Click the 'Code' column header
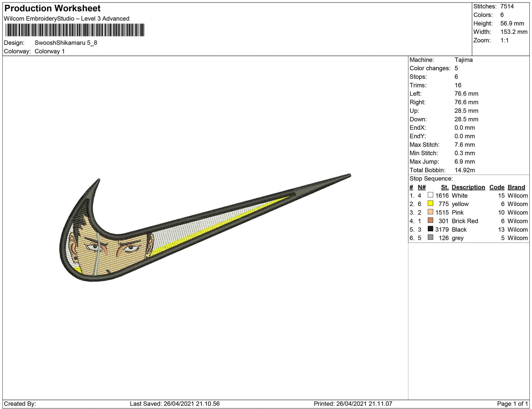 [x=497, y=187]
